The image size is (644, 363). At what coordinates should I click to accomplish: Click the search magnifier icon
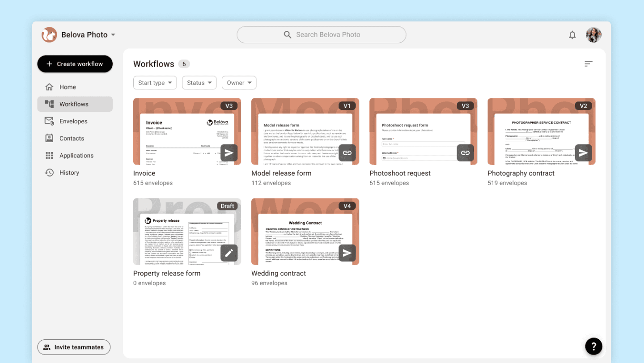[288, 35]
